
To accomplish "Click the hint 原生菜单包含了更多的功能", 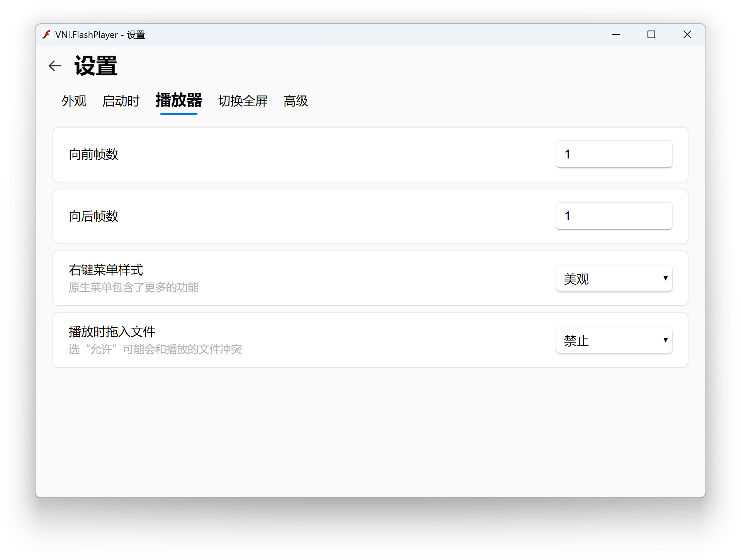I will point(134,288).
